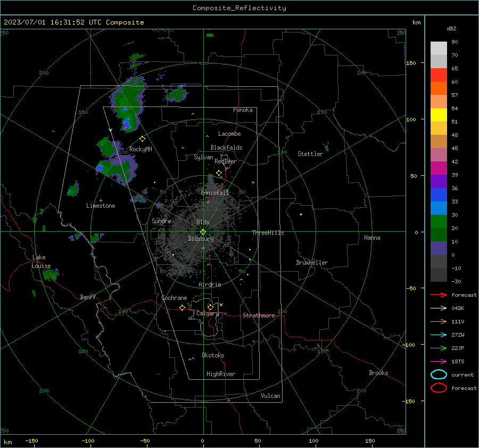479x448 pixels.
Task: Select the pink 42-45 dBZ color swatch
Action: (439, 154)
